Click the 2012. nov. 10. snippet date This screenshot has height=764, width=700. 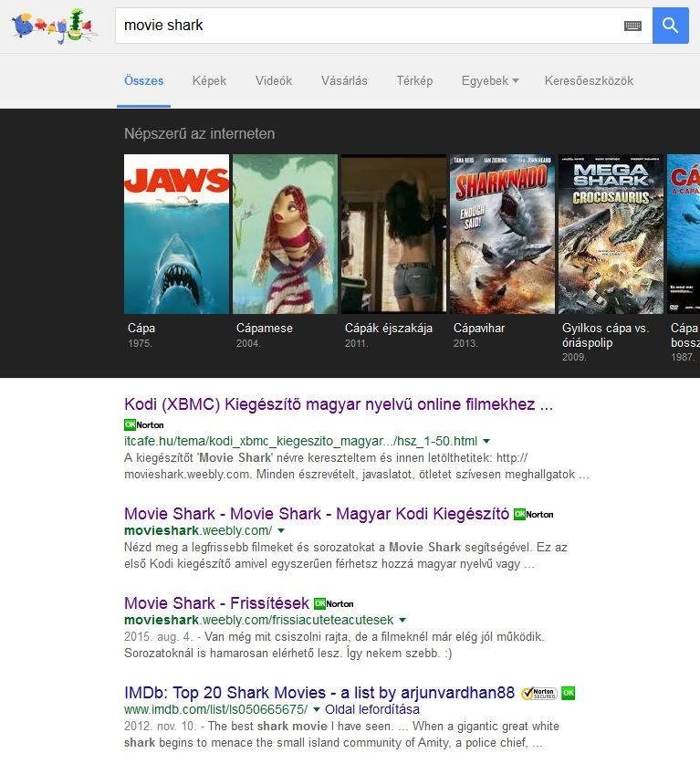pyautogui.click(x=160, y=727)
